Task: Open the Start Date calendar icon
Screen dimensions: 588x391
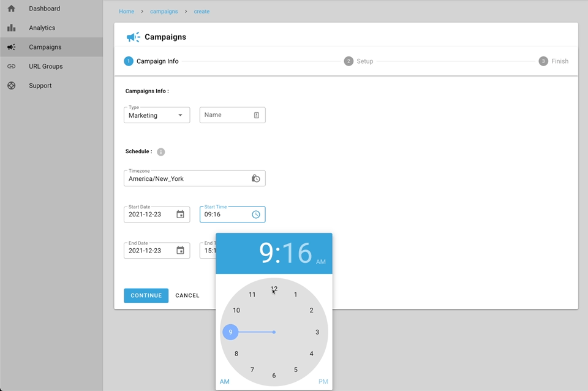Action: pyautogui.click(x=180, y=214)
